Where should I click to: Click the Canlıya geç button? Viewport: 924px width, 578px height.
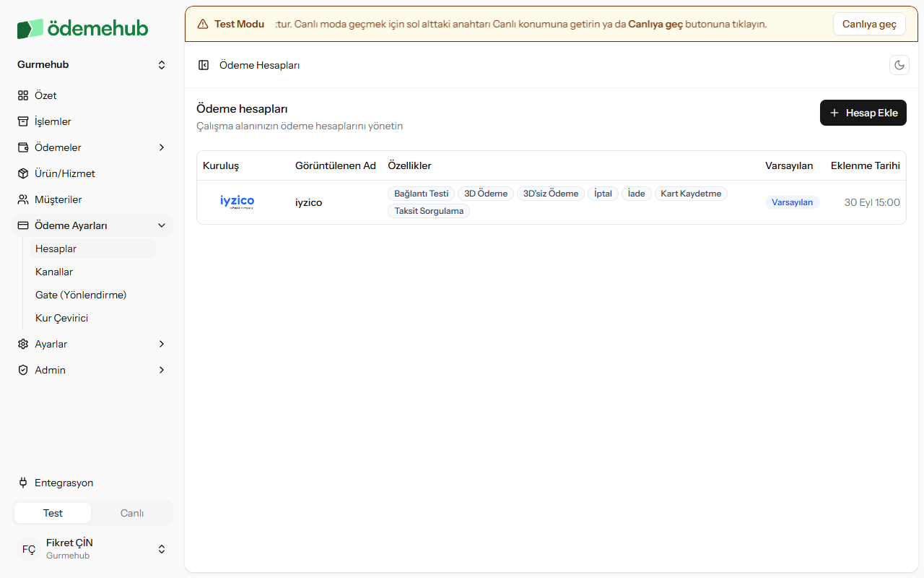[869, 24]
